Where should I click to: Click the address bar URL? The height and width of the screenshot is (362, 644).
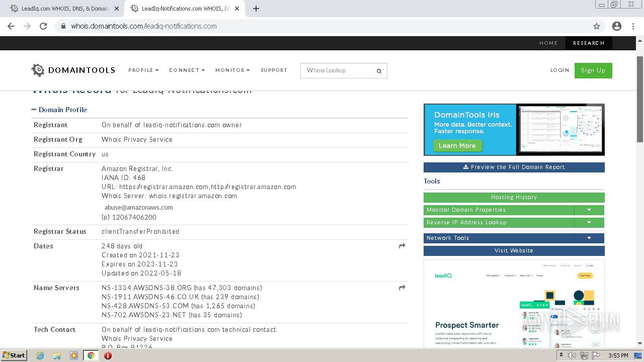144,26
